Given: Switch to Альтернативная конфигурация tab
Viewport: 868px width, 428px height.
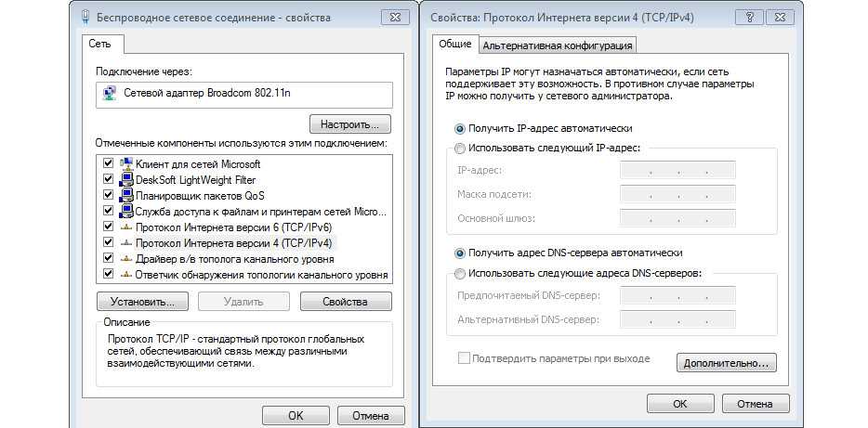Looking at the screenshot, I should (558, 45).
